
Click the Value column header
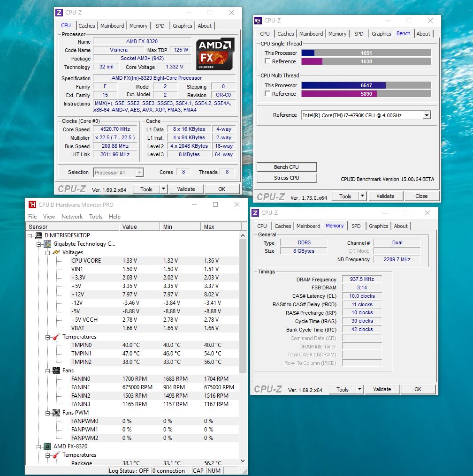point(139,227)
